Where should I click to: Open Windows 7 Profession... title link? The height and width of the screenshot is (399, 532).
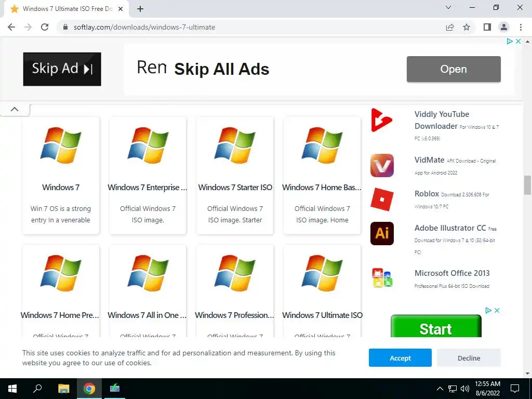coord(234,315)
